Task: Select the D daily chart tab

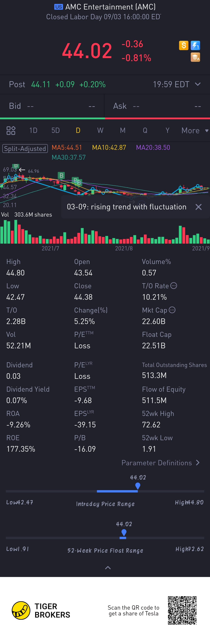Action: (78, 131)
